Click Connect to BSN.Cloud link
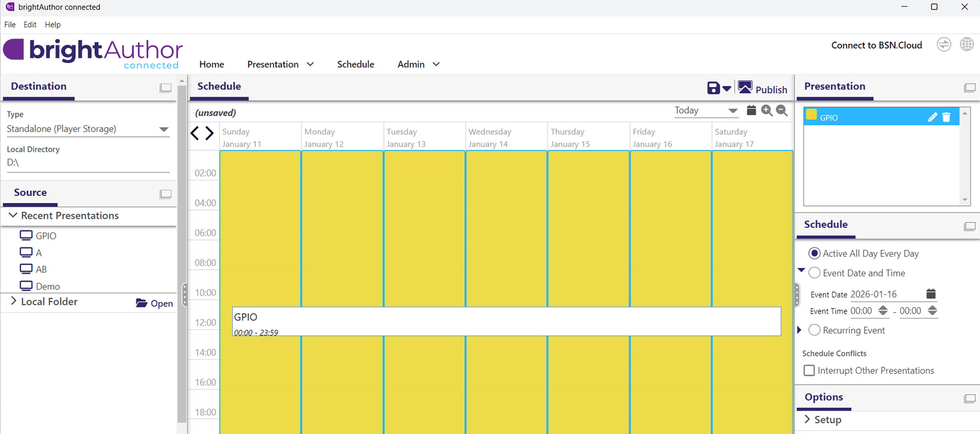Viewport: 980px width, 434px height. coord(876,45)
